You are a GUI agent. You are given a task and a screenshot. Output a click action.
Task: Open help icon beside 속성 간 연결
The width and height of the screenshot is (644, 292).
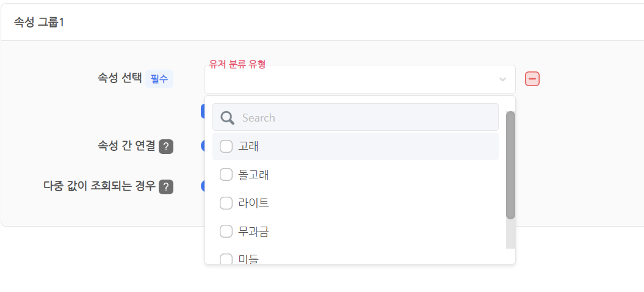pyautogui.click(x=166, y=147)
